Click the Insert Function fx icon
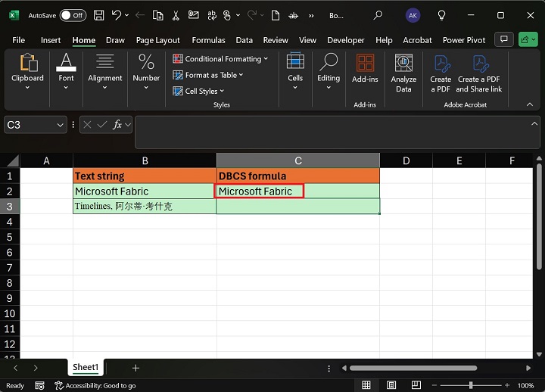The image size is (545, 392). (x=117, y=125)
